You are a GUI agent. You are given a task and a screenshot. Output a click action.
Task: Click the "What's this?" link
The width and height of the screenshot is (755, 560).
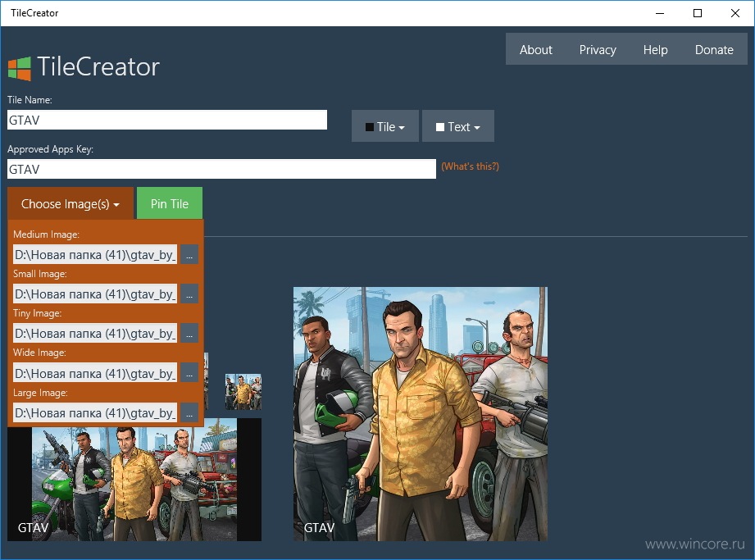470,166
